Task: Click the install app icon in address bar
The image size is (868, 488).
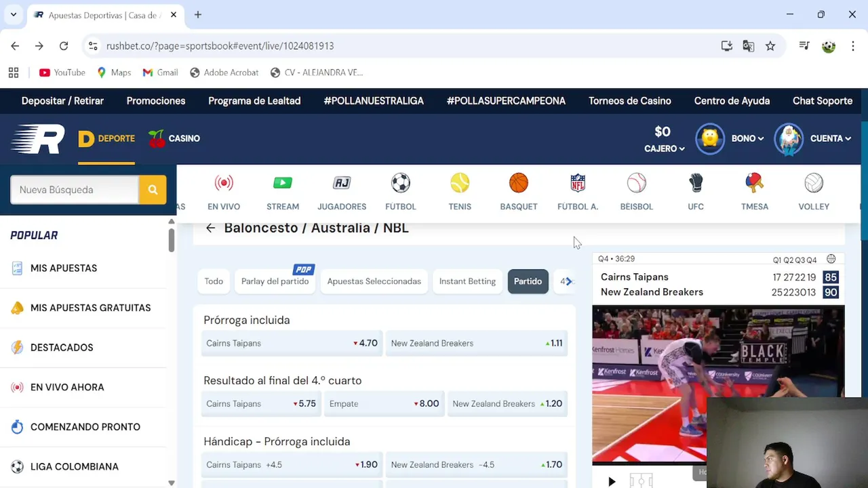Action: coord(727,46)
